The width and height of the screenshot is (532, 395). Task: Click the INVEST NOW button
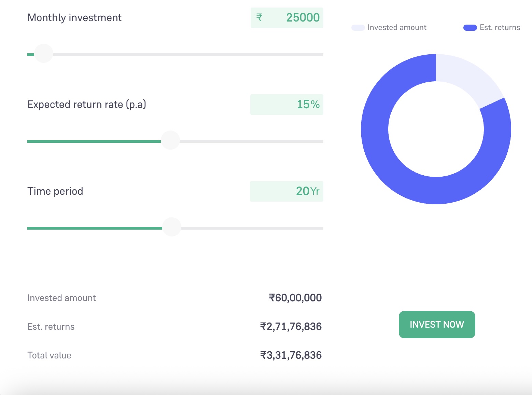click(437, 324)
